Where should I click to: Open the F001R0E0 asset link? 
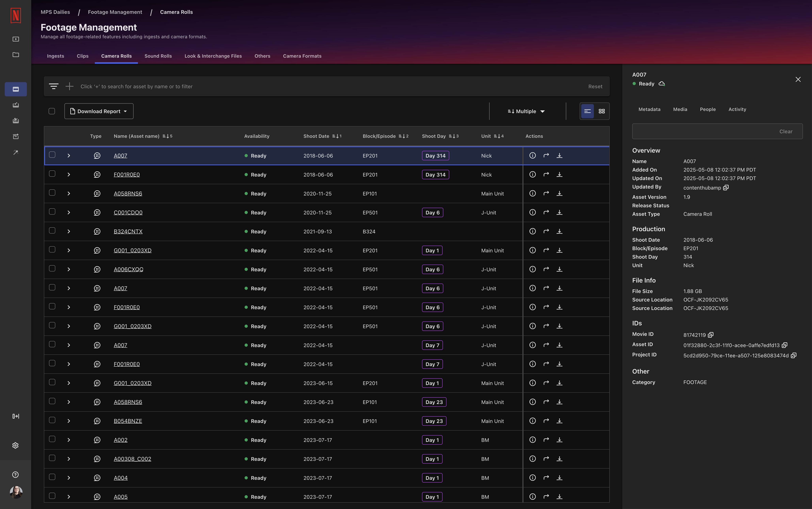(x=127, y=174)
